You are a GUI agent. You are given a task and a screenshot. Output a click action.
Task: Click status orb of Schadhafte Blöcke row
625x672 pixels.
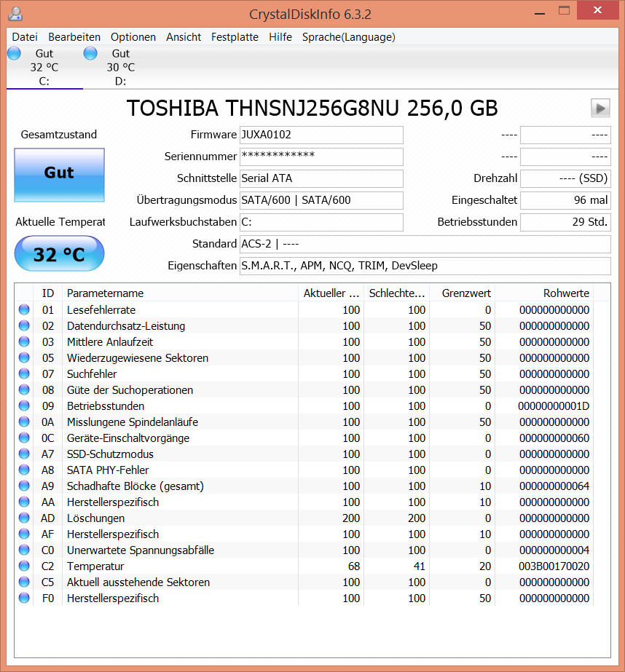click(24, 486)
